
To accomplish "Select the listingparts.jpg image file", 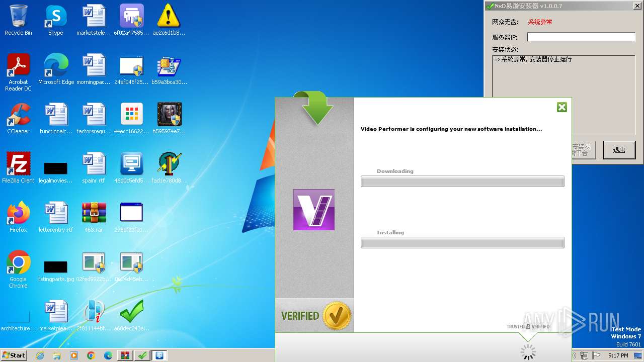I will point(56,270).
